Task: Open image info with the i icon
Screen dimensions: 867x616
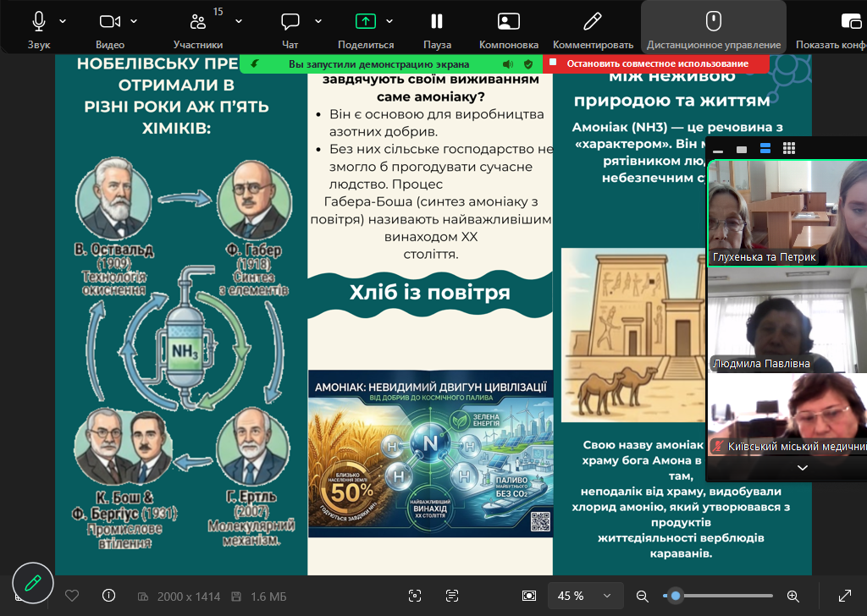Action: pyautogui.click(x=109, y=595)
